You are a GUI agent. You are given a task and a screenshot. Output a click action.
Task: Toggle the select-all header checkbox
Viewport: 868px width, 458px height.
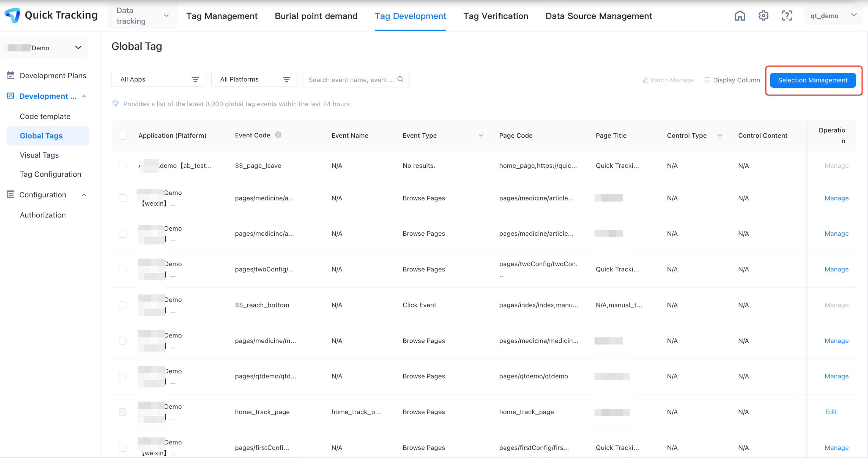[123, 136]
